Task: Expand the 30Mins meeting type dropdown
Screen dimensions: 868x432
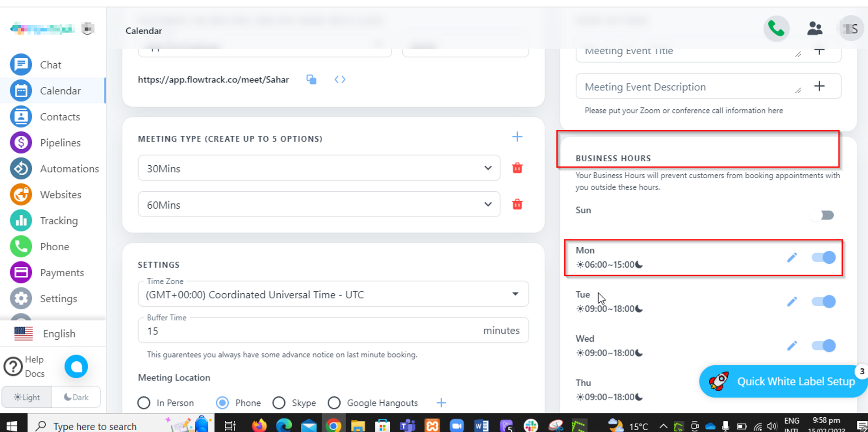Action: 488,168
